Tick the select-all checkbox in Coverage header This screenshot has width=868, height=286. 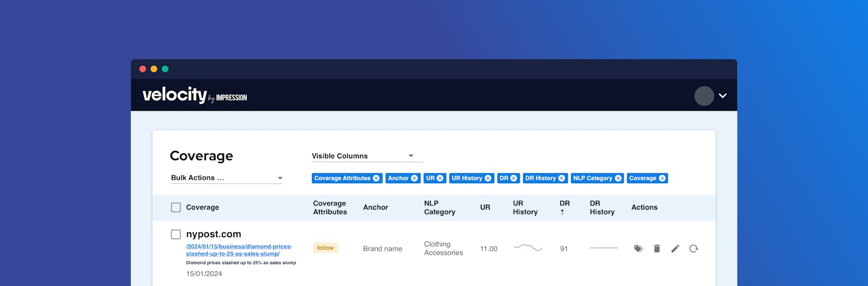(x=176, y=207)
